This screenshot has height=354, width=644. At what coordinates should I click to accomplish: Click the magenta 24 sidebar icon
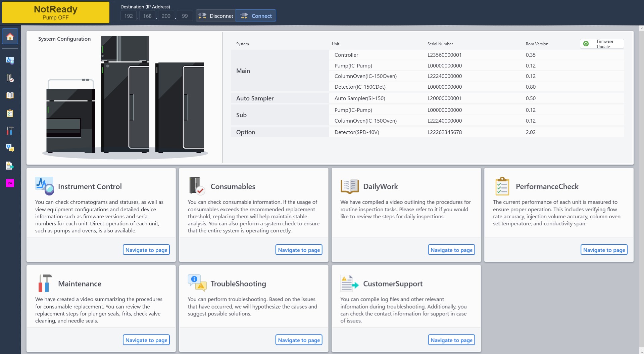[x=10, y=183]
